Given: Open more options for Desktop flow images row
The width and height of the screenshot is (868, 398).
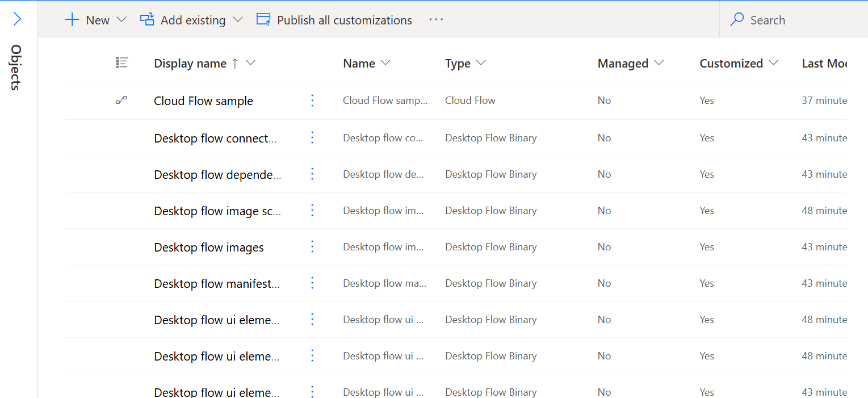Looking at the screenshot, I should pos(312,246).
